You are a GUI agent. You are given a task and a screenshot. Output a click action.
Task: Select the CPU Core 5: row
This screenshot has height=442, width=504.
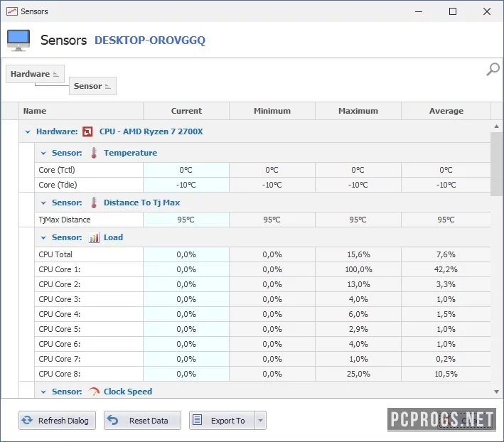262,329
